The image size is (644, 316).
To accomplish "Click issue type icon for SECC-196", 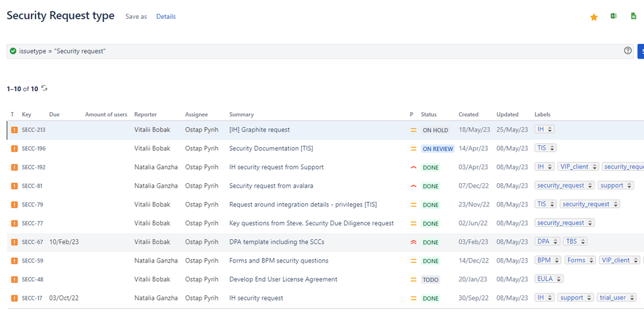I will point(14,149).
